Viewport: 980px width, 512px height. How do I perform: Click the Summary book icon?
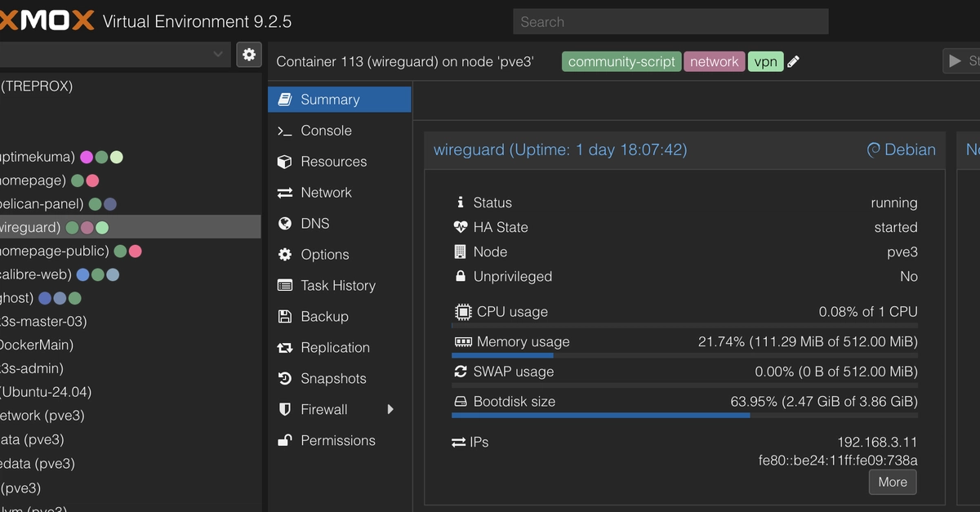285,100
